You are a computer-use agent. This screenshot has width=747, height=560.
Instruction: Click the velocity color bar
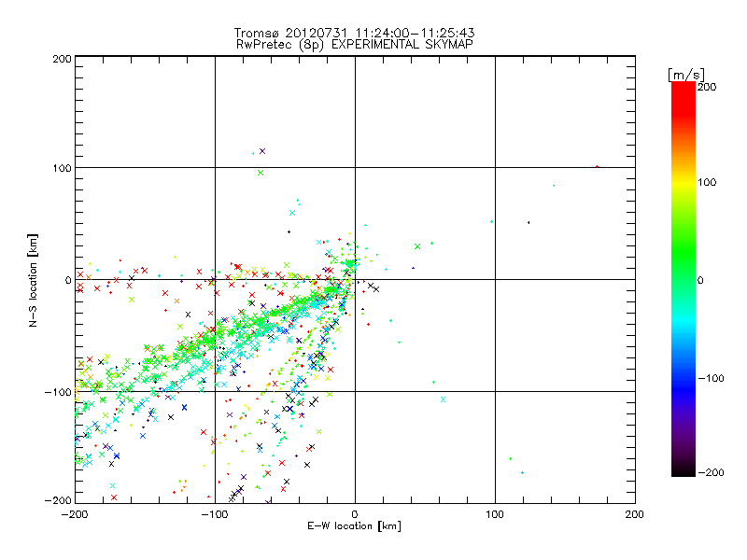pos(684,279)
